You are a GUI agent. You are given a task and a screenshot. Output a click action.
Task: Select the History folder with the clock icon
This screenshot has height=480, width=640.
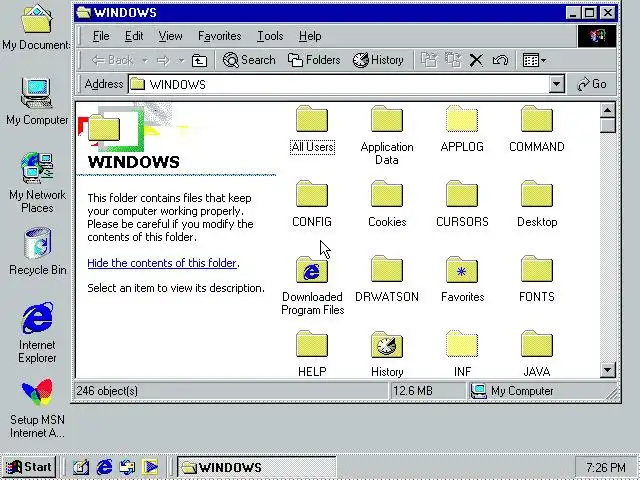coord(387,353)
